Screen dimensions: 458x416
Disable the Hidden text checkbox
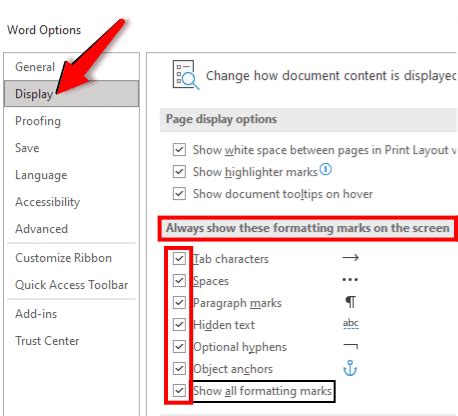(179, 324)
